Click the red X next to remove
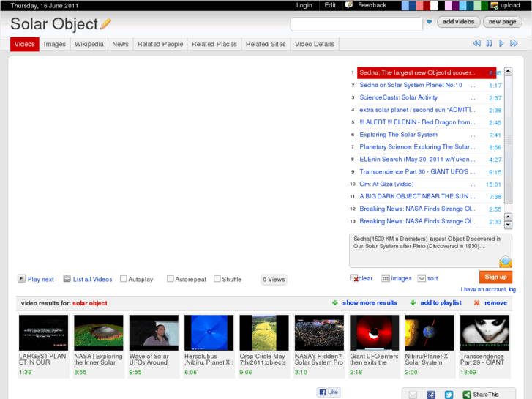The height and width of the screenshot is (399, 532). click(x=476, y=302)
